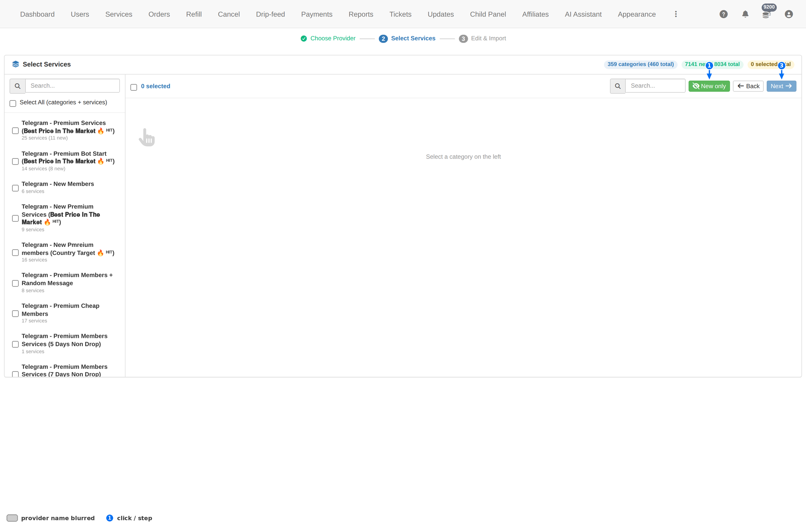806x532 pixels.
Task: Focus the services search field on right
Action: tap(655, 86)
